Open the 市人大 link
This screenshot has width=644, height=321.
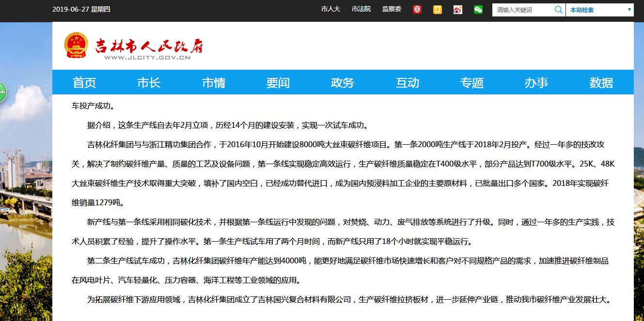330,9
